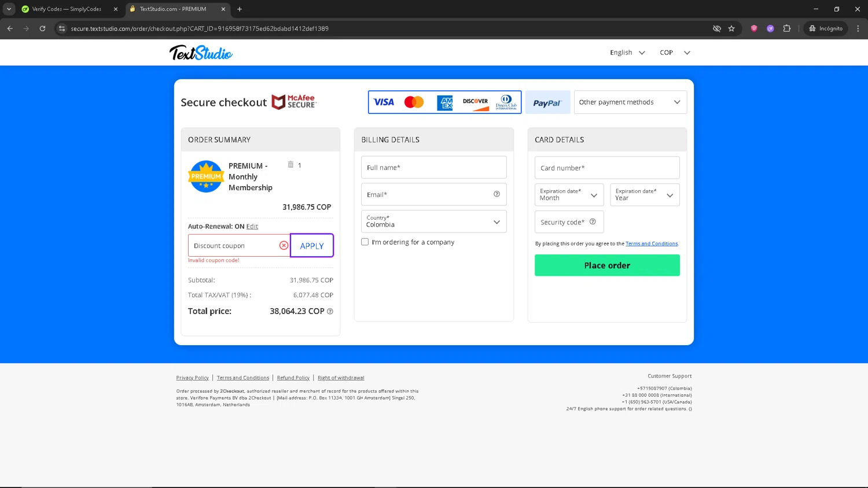This screenshot has width=868, height=488.
Task: Click the Card number field
Action: [607, 168]
